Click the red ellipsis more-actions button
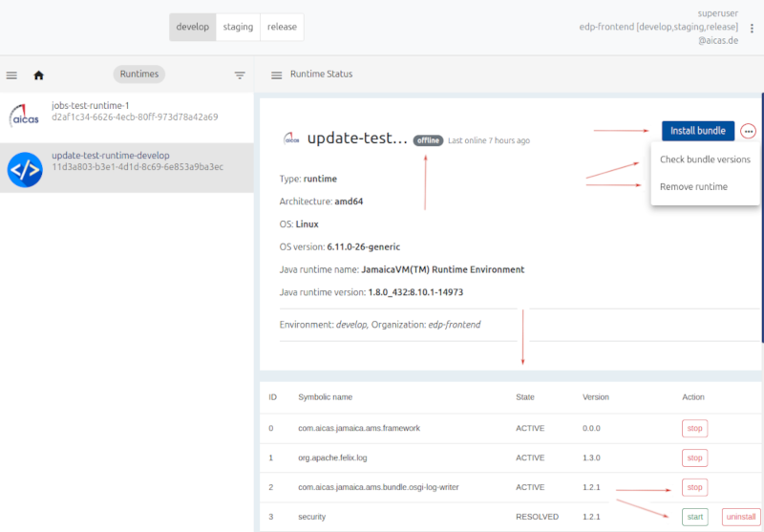The width and height of the screenshot is (764, 532). [x=748, y=131]
